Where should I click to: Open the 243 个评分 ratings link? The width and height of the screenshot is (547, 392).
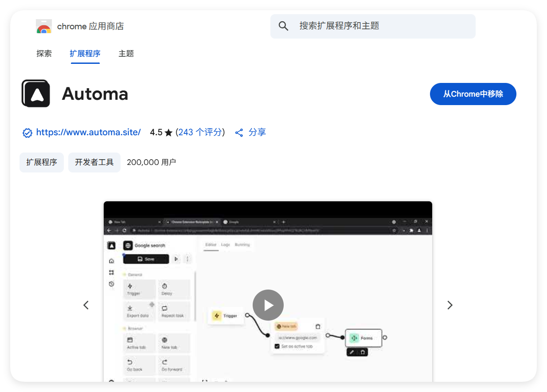[201, 132]
